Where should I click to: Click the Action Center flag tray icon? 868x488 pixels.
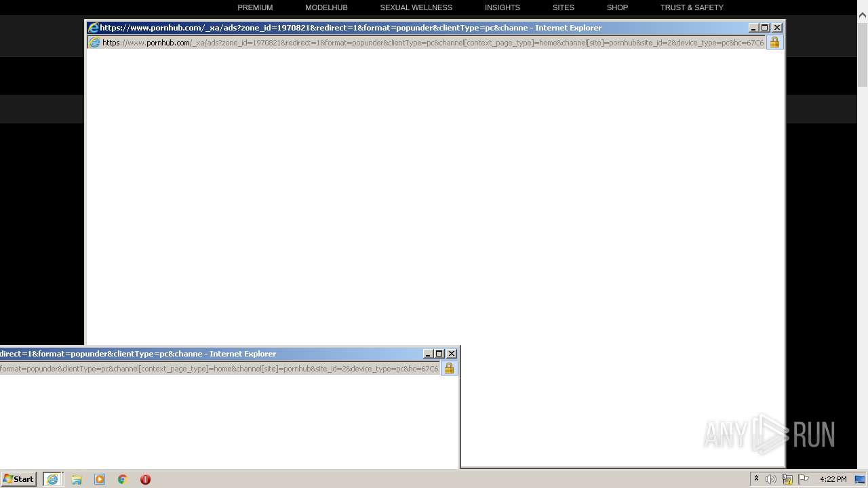tap(804, 479)
